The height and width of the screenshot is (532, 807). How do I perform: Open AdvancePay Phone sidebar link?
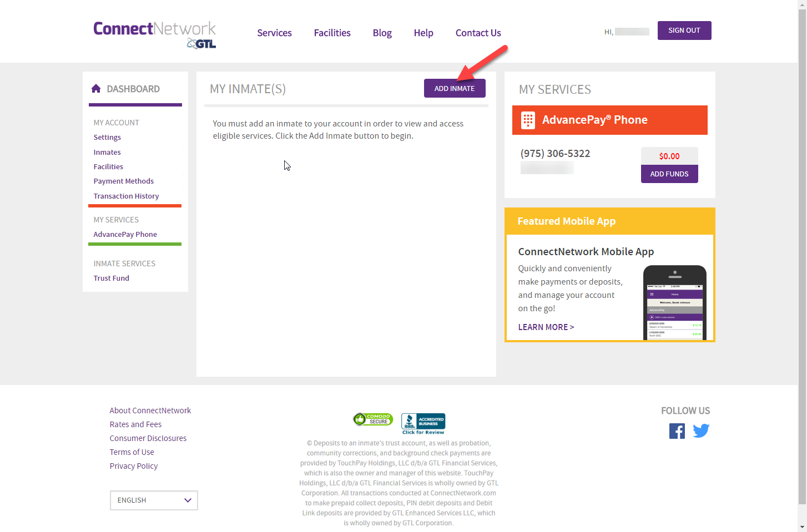tap(125, 234)
